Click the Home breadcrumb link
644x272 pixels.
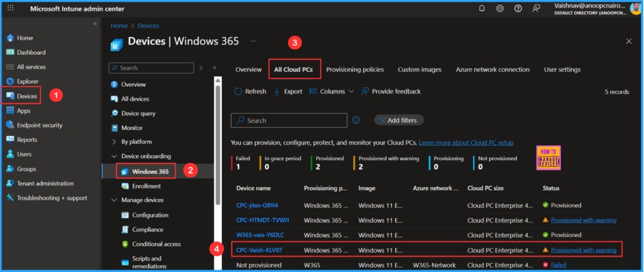pyautogui.click(x=119, y=25)
